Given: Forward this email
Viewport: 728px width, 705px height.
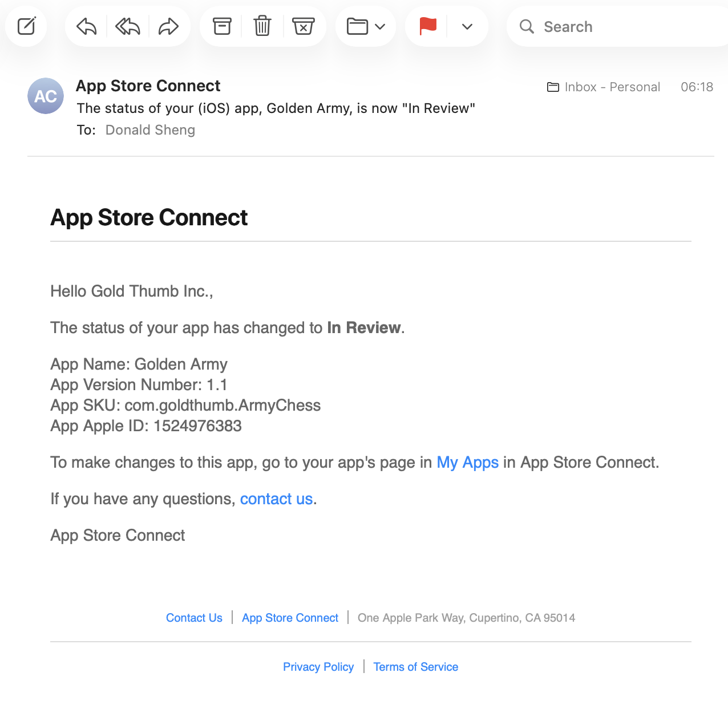Looking at the screenshot, I should pyautogui.click(x=169, y=26).
